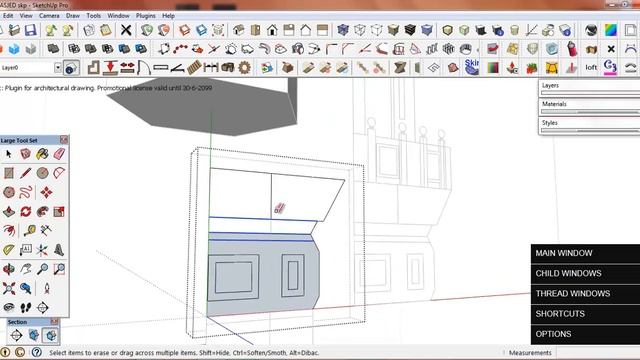The height and width of the screenshot is (360, 640).
Task: Select the Walk footprints tool
Action: (x=25, y=307)
